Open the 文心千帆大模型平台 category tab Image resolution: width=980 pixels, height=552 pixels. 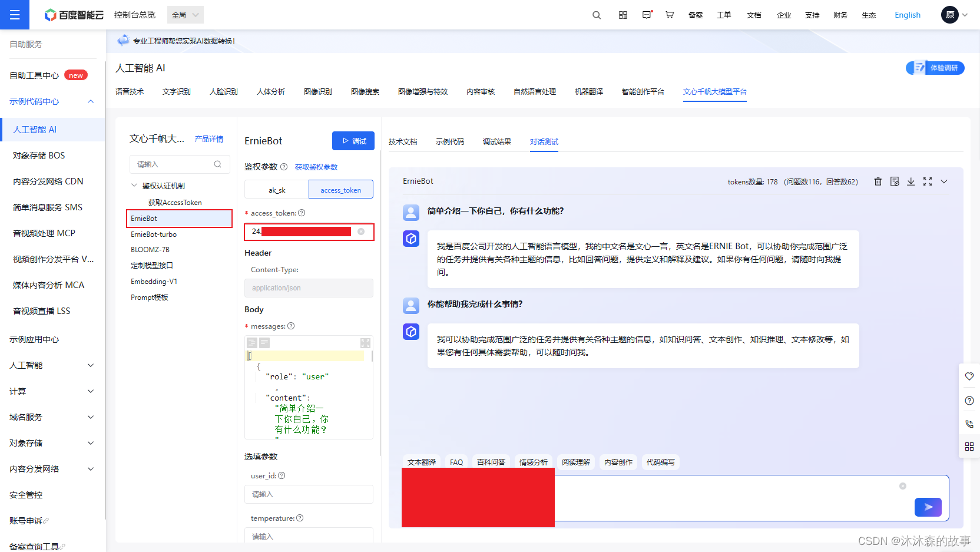coord(715,92)
